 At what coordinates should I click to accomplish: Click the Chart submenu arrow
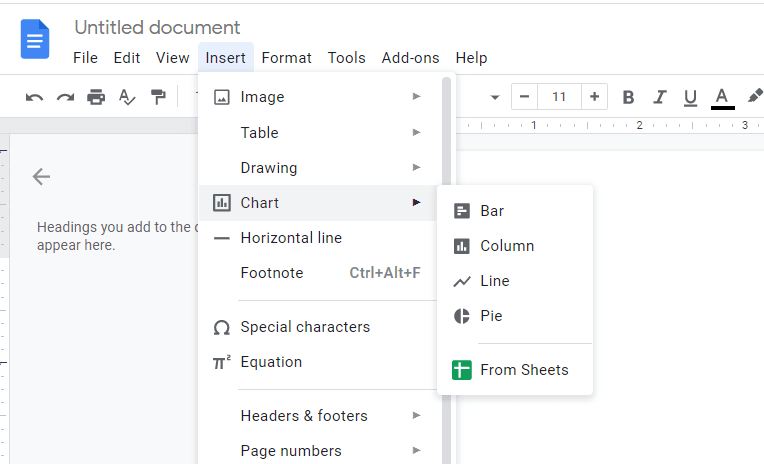(x=416, y=202)
